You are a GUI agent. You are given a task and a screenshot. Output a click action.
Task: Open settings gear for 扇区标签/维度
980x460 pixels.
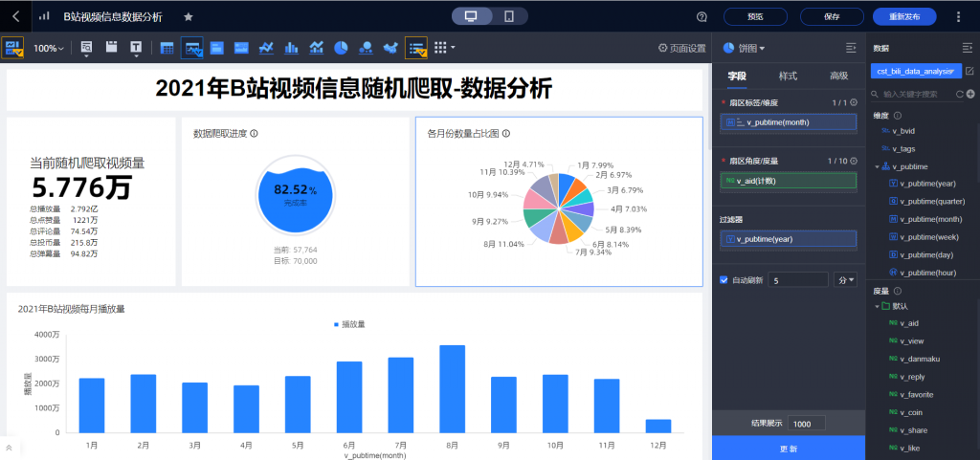[x=853, y=102]
